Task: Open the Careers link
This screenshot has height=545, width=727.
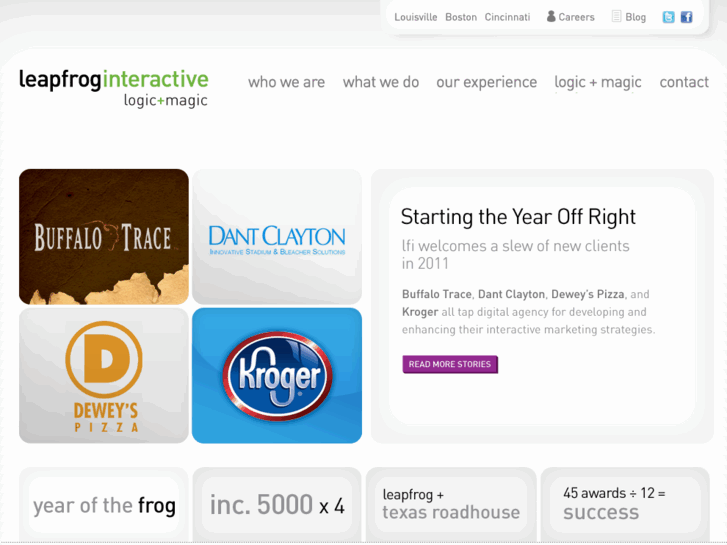Action: tap(576, 17)
